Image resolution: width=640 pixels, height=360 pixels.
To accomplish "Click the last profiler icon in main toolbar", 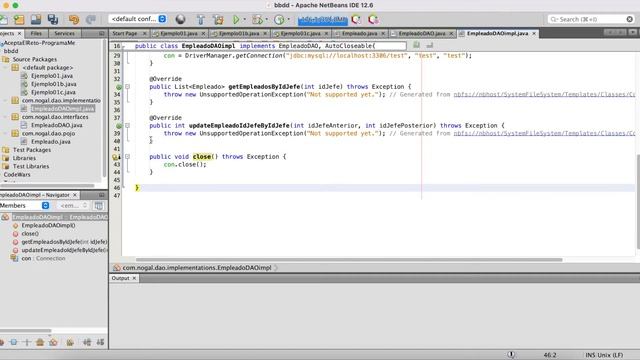I will click(x=373, y=19).
